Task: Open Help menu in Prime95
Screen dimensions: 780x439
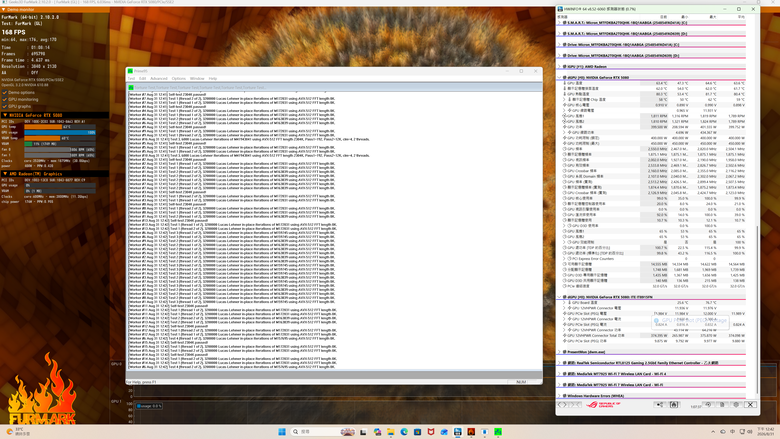Action: click(x=213, y=79)
